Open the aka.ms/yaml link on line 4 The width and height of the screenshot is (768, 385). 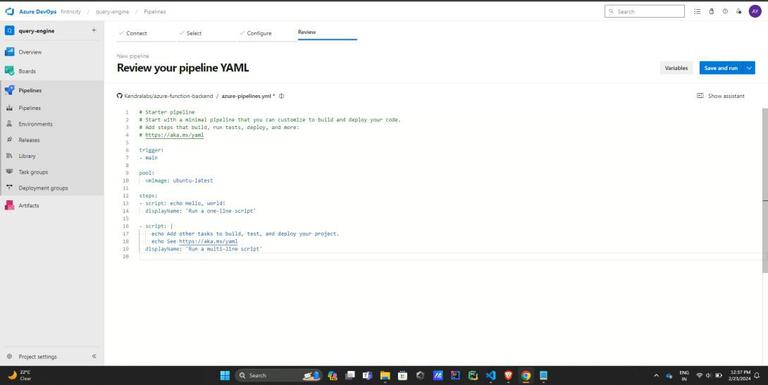[x=174, y=135]
